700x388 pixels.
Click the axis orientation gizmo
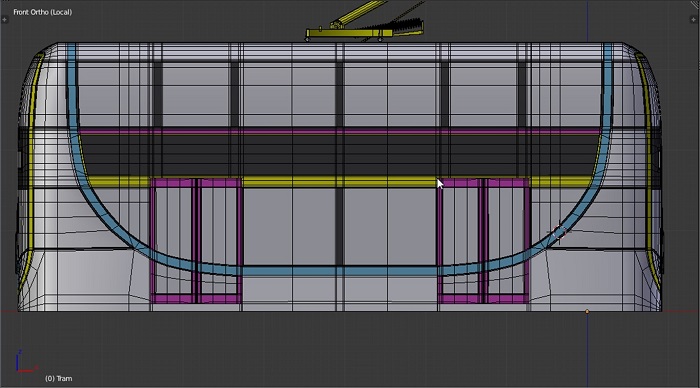pos(25,362)
